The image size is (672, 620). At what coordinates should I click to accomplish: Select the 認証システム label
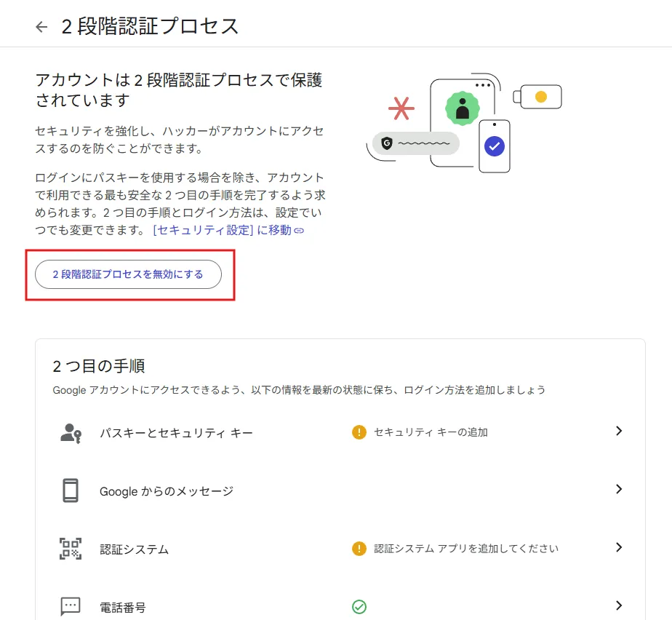pyautogui.click(x=134, y=549)
